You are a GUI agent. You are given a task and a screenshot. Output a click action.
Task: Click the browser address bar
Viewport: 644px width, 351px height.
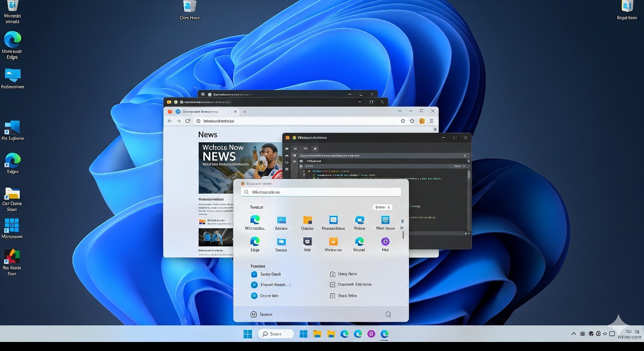point(297,121)
